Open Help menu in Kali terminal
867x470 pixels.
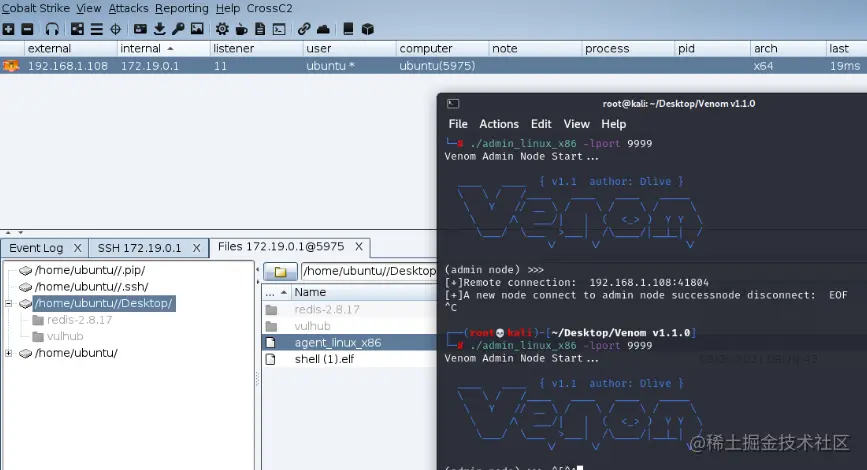tap(613, 124)
